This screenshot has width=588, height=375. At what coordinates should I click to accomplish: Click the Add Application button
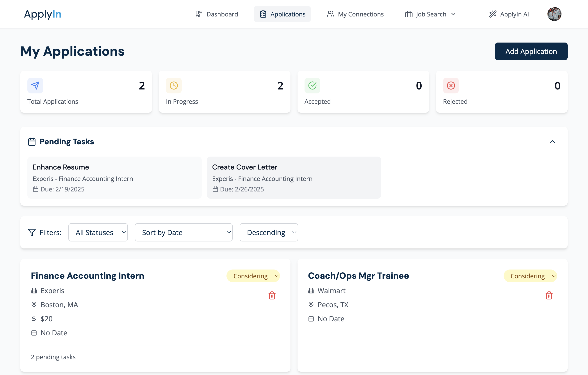click(x=531, y=51)
